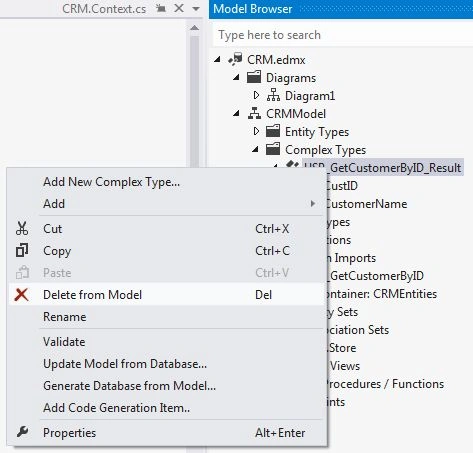Toggle pin on CRM.Context.cs tab

point(161,8)
